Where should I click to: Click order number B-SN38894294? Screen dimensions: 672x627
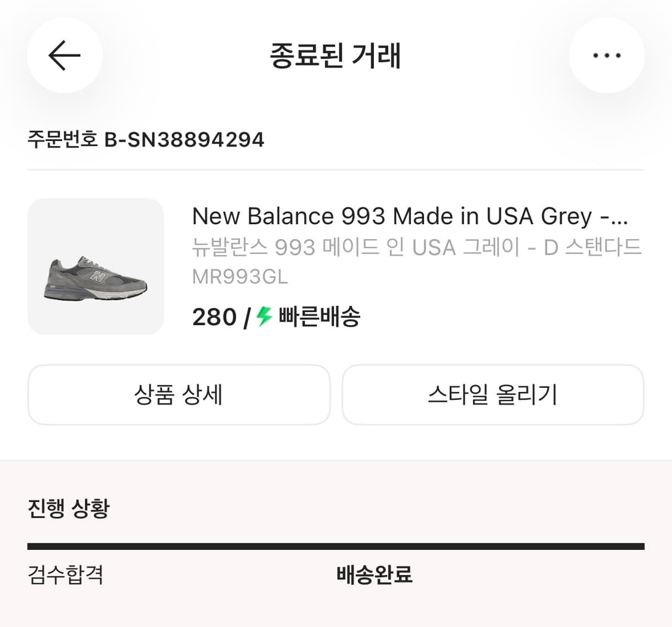146,139
